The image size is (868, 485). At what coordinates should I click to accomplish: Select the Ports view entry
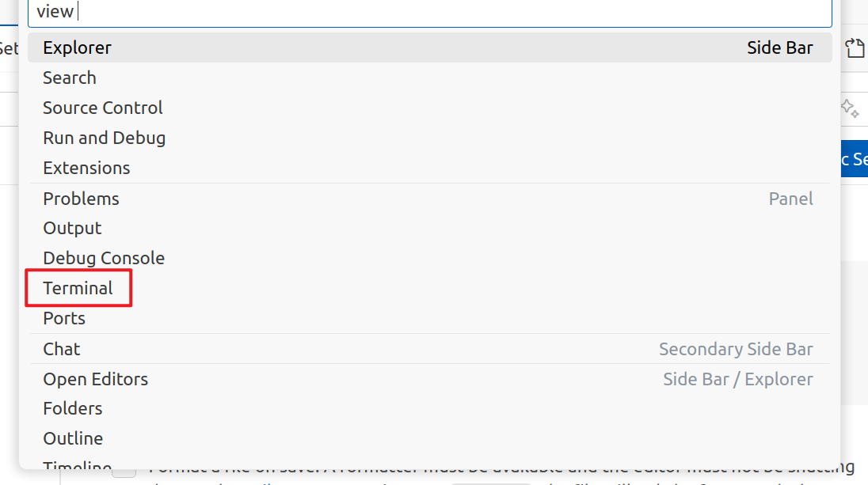point(429,319)
